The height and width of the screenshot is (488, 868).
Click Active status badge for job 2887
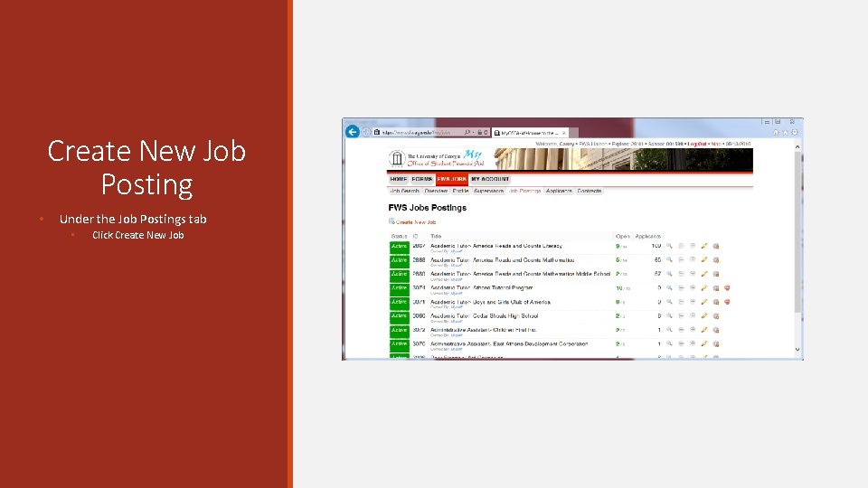399,247
